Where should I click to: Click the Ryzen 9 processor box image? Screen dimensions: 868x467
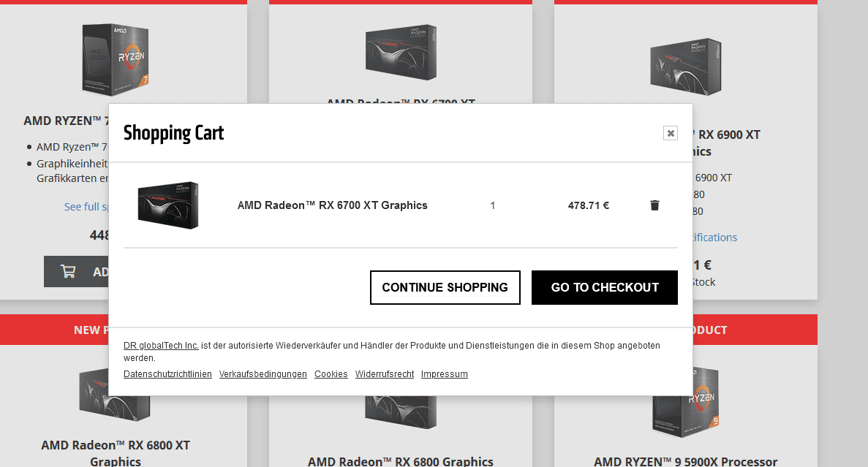(687, 403)
